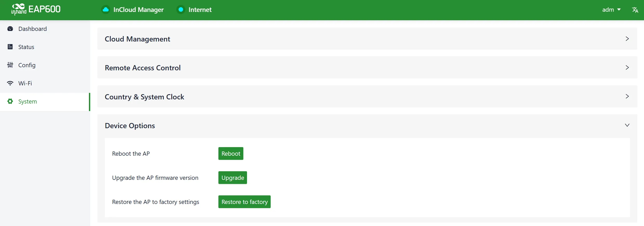Open Wi-Fi menu item
Image resolution: width=644 pixels, height=226 pixels.
point(45,83)
